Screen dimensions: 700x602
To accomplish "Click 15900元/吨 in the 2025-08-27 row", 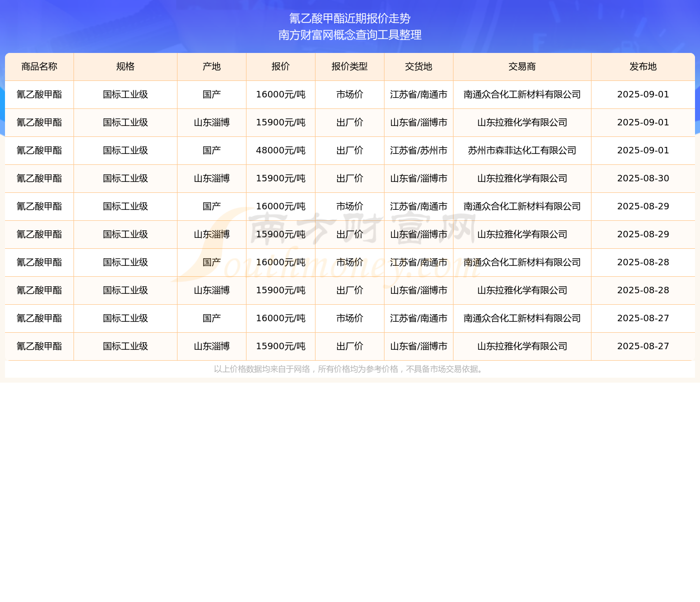I will click(x=281, y=346).
